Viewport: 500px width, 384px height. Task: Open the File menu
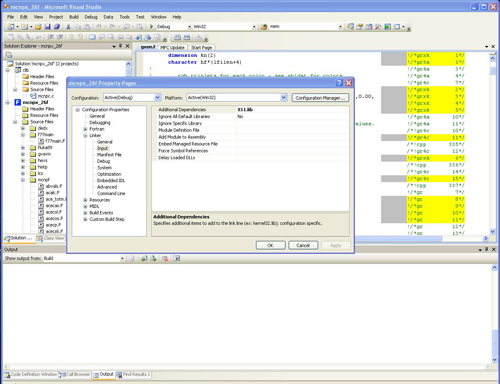[x=11, y=17]
